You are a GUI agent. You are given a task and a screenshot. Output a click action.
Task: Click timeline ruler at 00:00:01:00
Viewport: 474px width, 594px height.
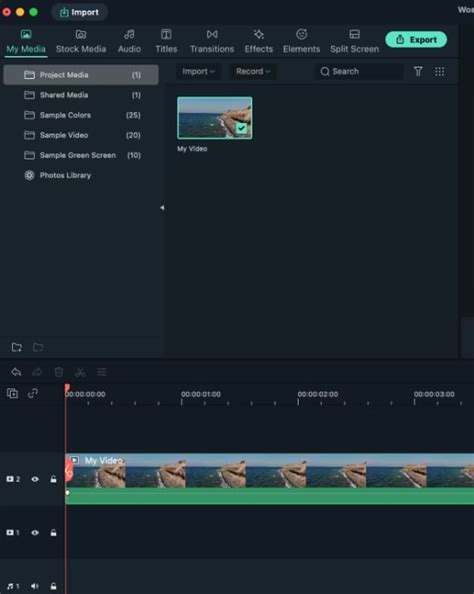pos(200,394)
